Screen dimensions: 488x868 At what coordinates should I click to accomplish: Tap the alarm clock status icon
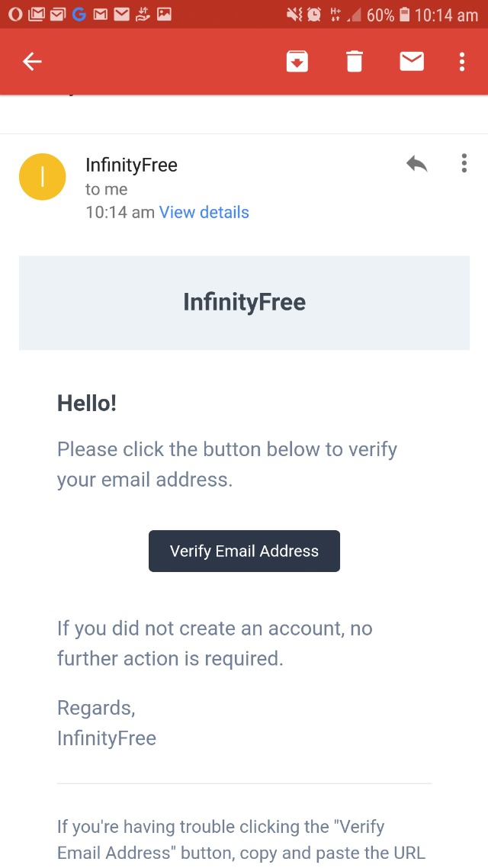[x=314, y=14]
